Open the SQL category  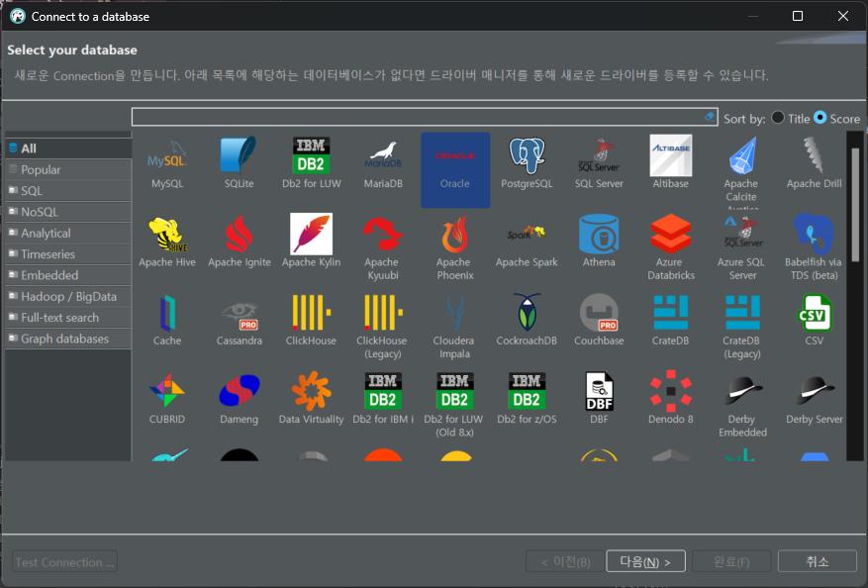[x=68, y=190]
